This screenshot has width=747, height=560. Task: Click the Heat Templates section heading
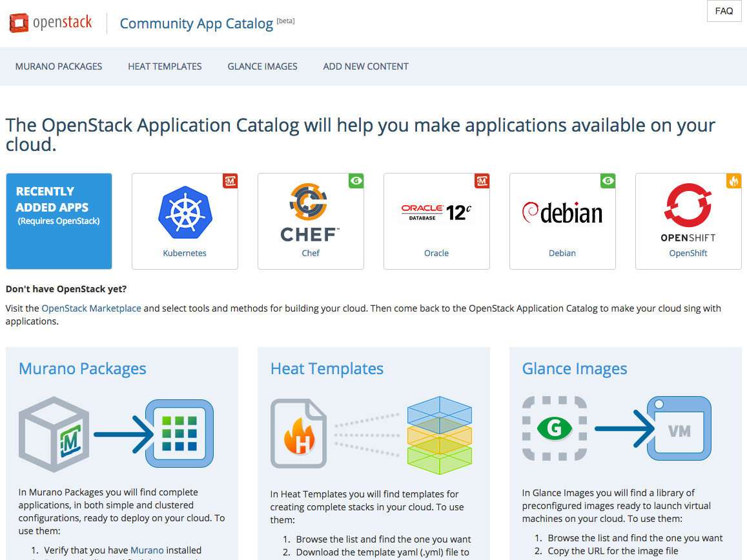coord(327,368)
